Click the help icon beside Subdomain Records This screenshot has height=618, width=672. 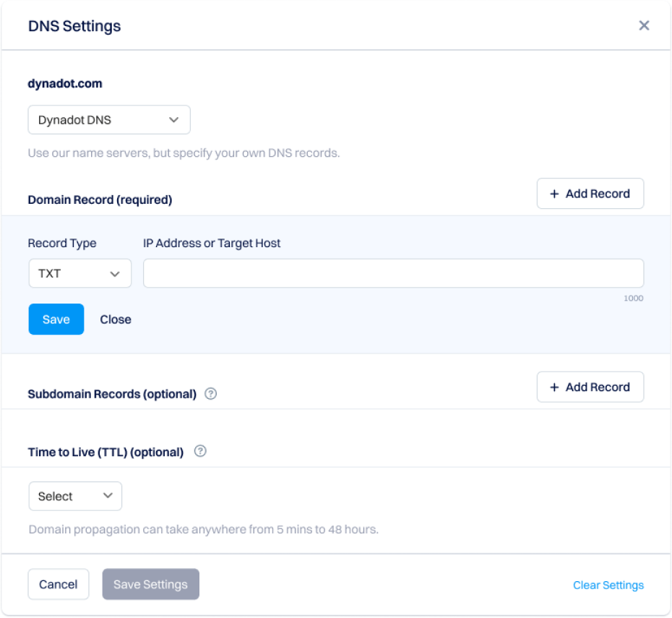pos(210,394)
